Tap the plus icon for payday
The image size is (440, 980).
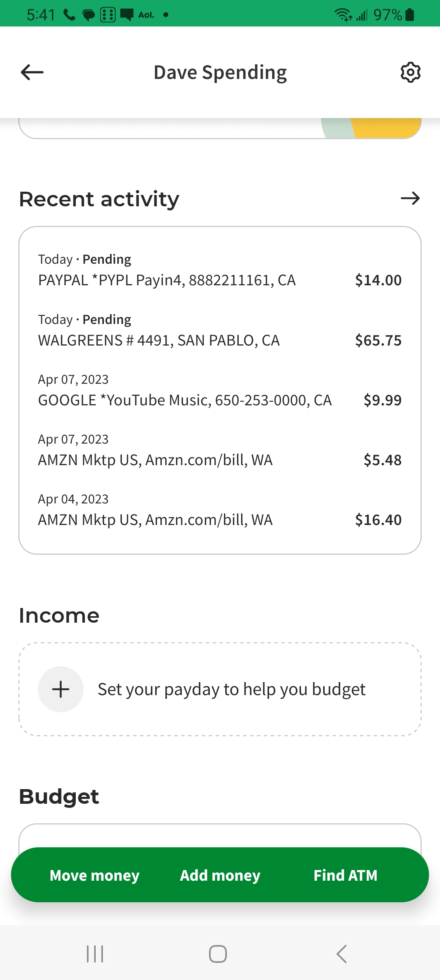tap(61, 689)
